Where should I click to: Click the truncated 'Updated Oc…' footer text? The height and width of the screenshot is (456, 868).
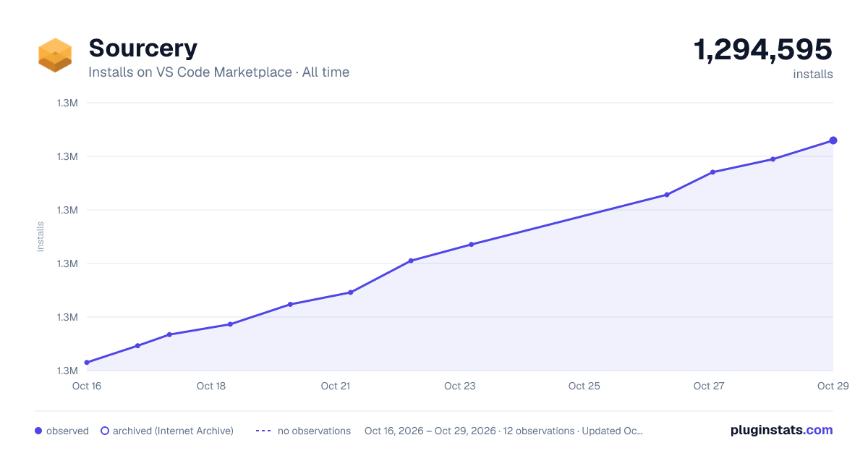coord(612,431)
